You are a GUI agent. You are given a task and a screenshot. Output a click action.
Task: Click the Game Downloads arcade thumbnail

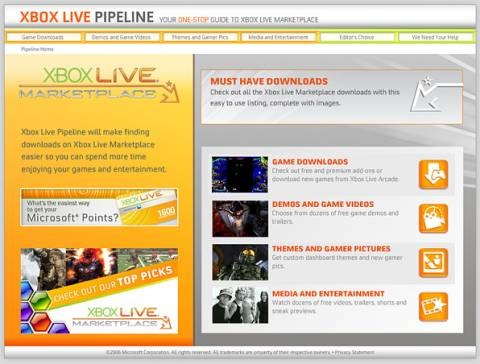240,174
